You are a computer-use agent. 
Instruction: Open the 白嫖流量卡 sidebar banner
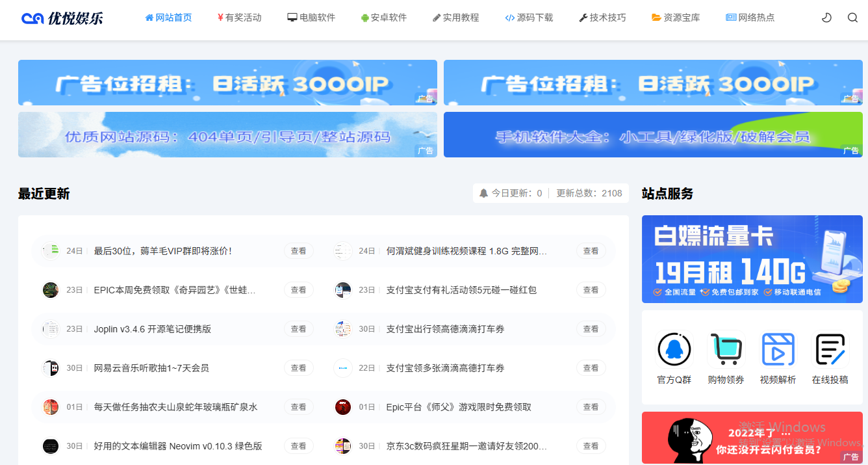[x=752, y=259]
